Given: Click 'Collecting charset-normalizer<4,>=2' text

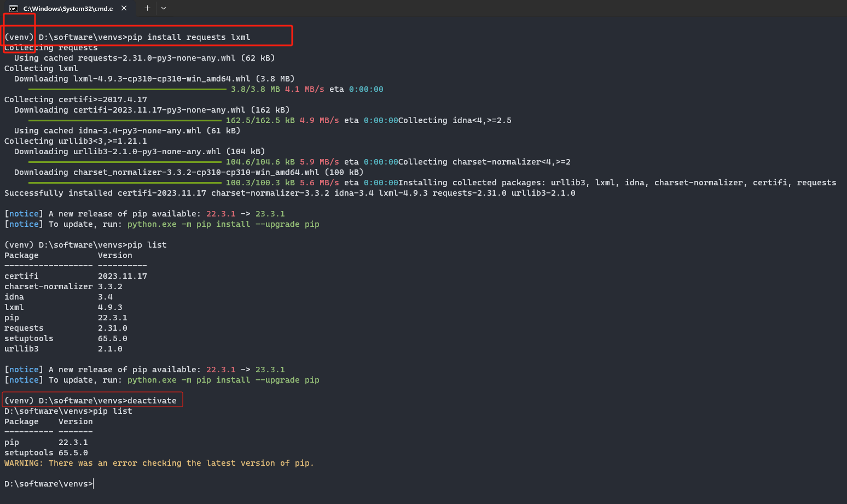Looking at the screenshot, I should pos(484,162).
